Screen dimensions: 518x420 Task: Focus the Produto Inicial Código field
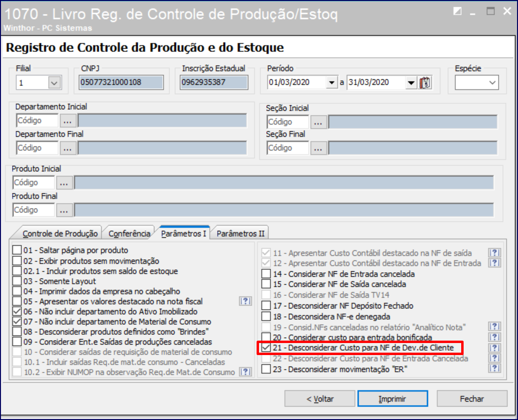point(33,183)
